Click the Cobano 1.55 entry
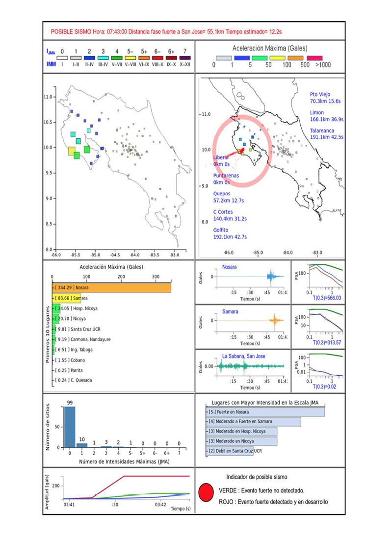 [x=70, y=360]
